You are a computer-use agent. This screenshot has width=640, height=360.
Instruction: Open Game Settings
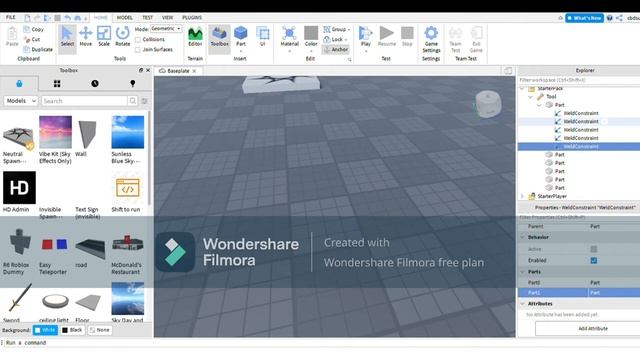point(431,40)
